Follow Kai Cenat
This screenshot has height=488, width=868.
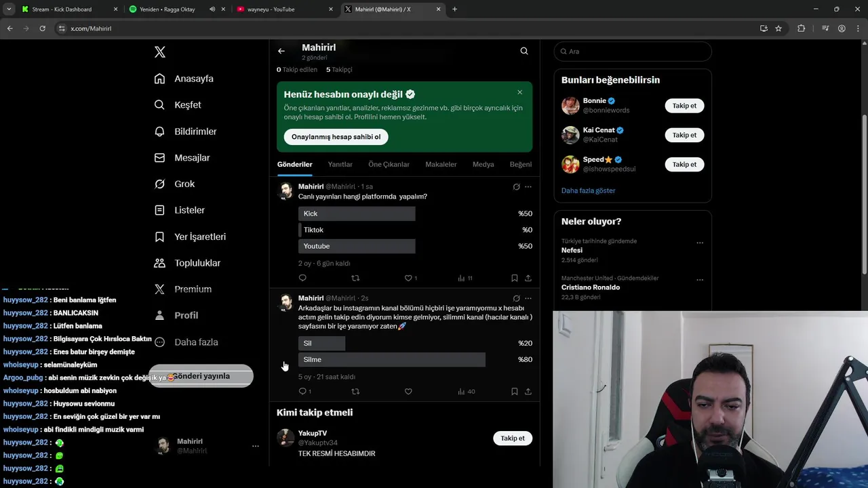[x=684, y=135]
